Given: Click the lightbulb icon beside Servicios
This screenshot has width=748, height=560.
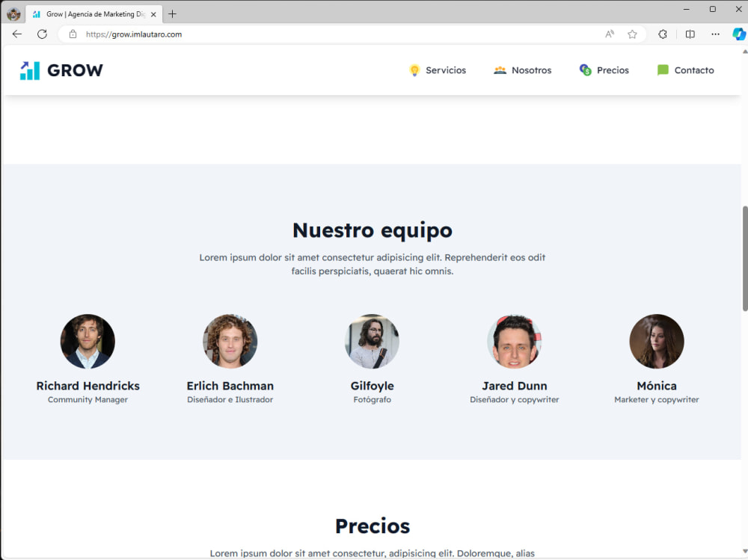Looking at the screenshot, I should 414,70.
